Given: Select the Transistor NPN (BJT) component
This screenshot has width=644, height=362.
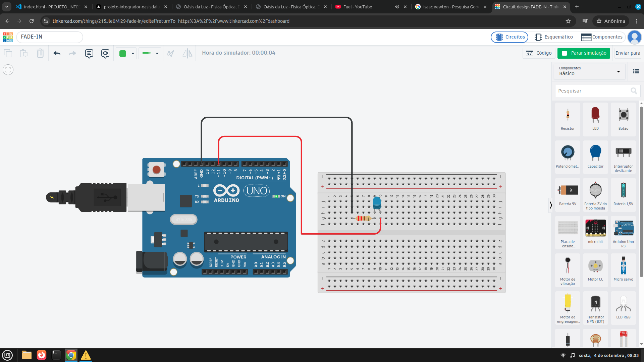Looking at the screenshot, I should pos(595,308).
